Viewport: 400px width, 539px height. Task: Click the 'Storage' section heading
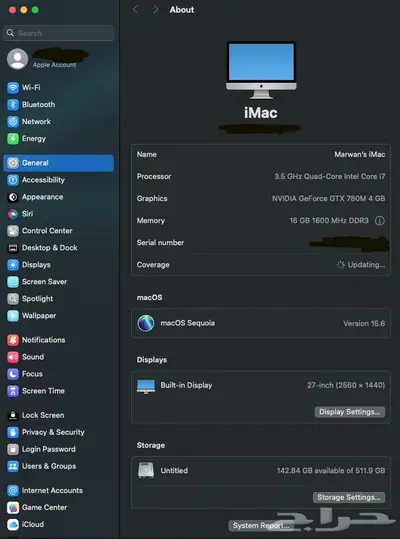[x=151, y=445]
